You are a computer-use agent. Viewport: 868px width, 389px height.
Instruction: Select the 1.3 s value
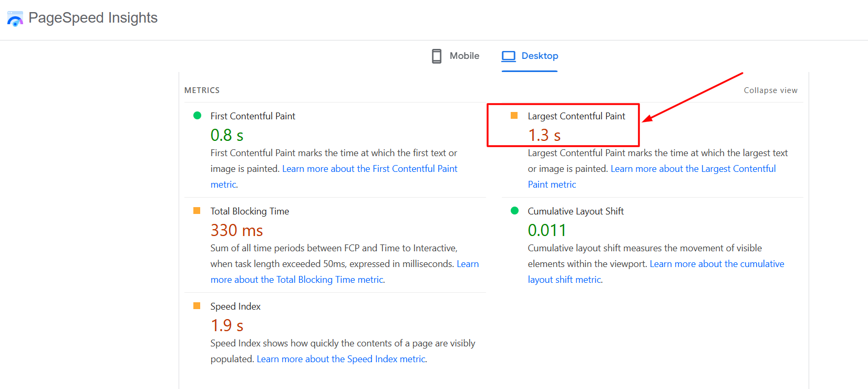tap(544, 135)
